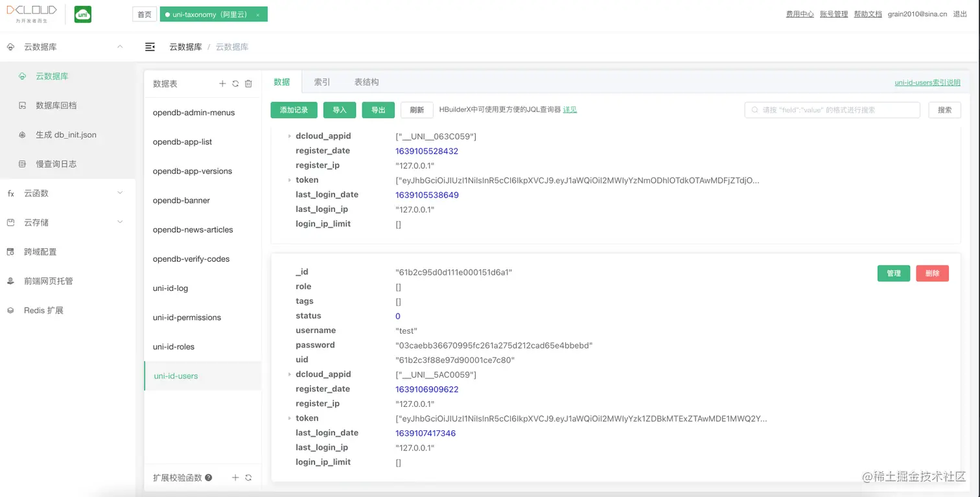Screen dimensions: 980x497
Task: Click the last_login_date value 1639107417346
Action: point(426,433)
